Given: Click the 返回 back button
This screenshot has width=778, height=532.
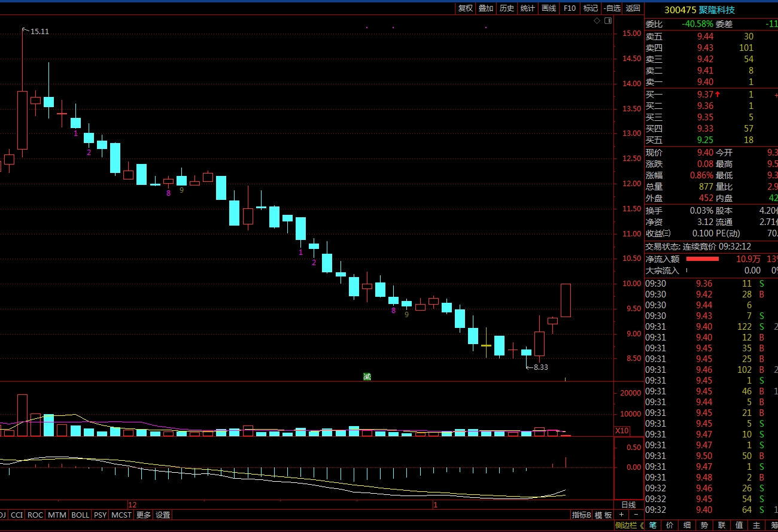Looking at the screenshot, I should click(633, 8).
